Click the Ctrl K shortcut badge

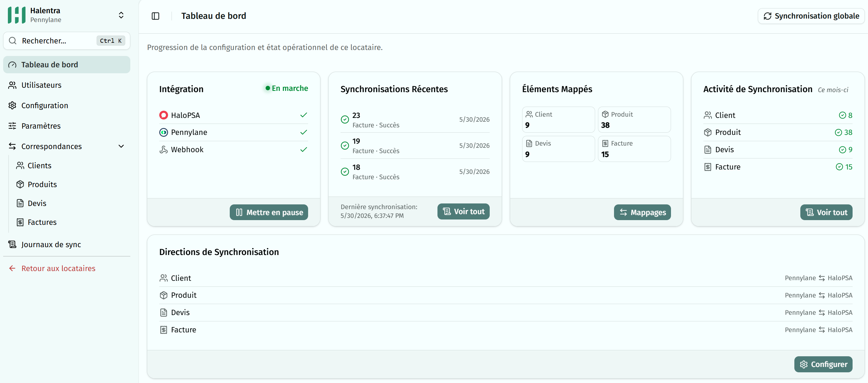click(x=111, y=41)
